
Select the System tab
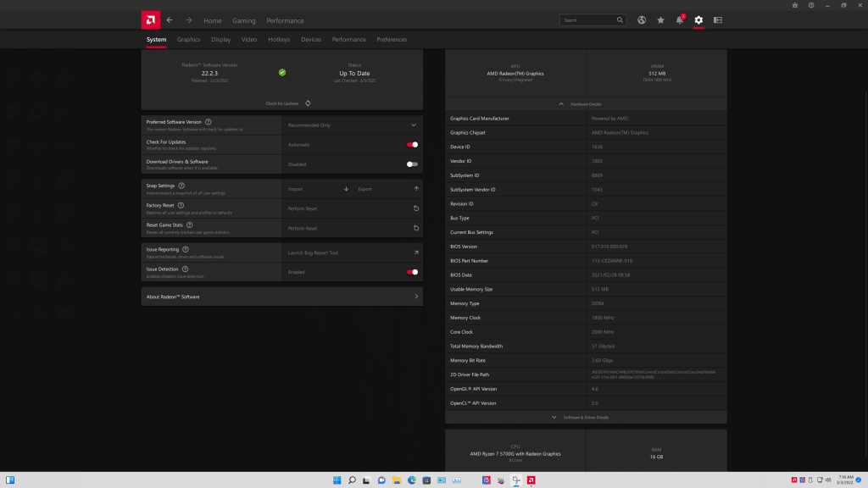[156, 39]
